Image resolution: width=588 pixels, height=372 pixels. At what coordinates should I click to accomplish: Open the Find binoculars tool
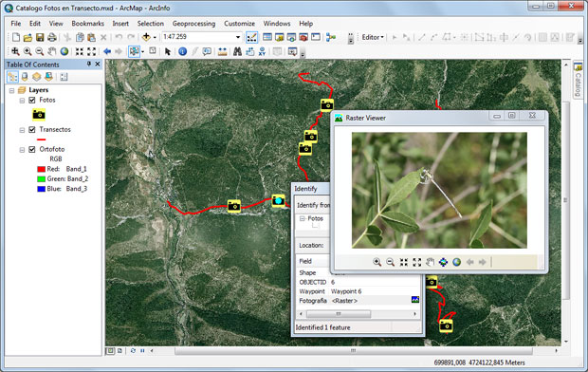[x=237, y=51]
